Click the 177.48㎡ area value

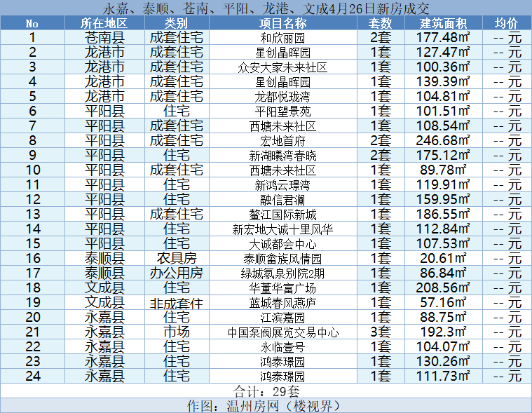point(443,37)
